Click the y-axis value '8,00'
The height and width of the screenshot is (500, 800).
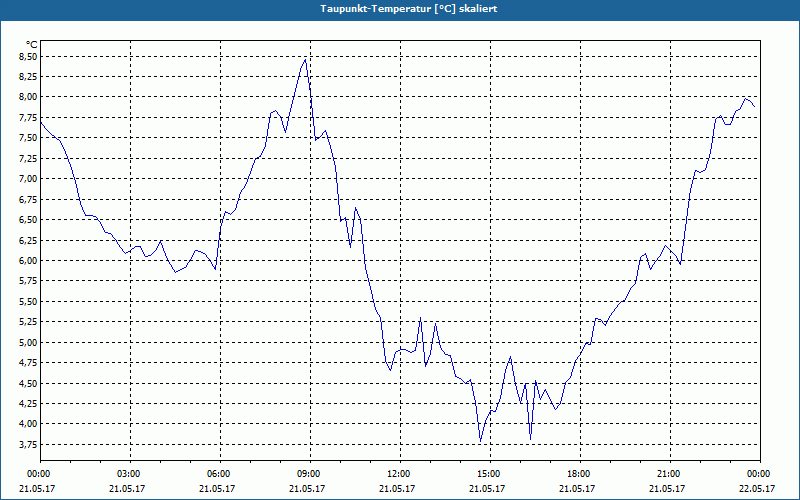pyautogui.click(x=29, y=97)
